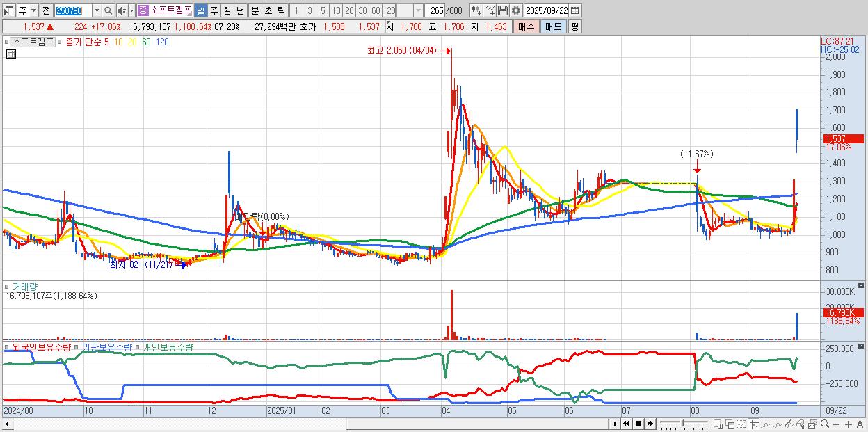Click the stock search magnifier icon
The width and height of the screenshot is (868, 432).
(x=108, y=10)
